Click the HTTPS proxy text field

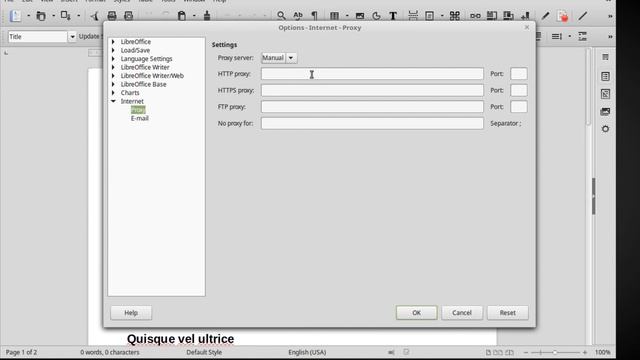coord(372,90)
